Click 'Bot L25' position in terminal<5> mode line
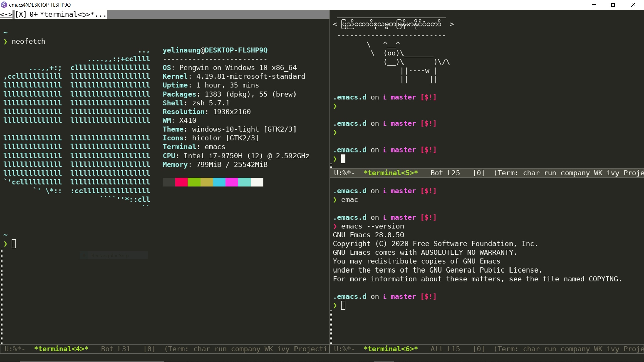This screenshot has height=362, width=644. click(x=445, y=173)
